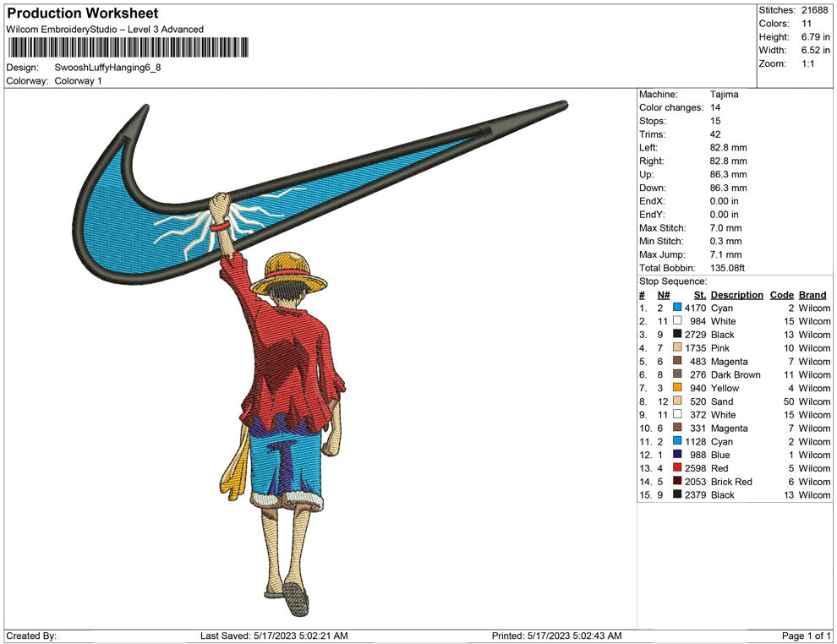
Task: Click the White swatch in stop 2
Action: pyautogui.click(x=677, y=320)
